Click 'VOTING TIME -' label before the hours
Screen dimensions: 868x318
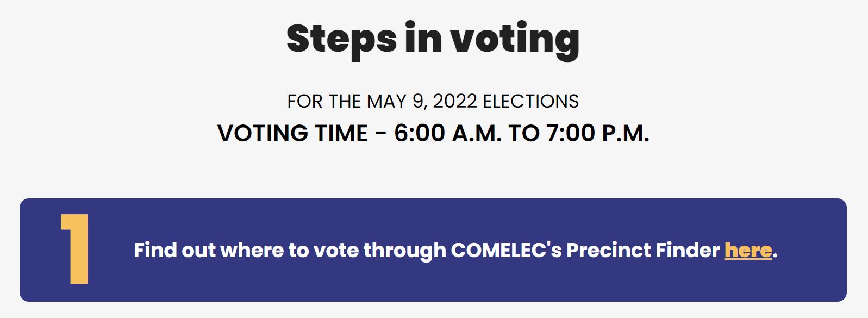point(302,133)
